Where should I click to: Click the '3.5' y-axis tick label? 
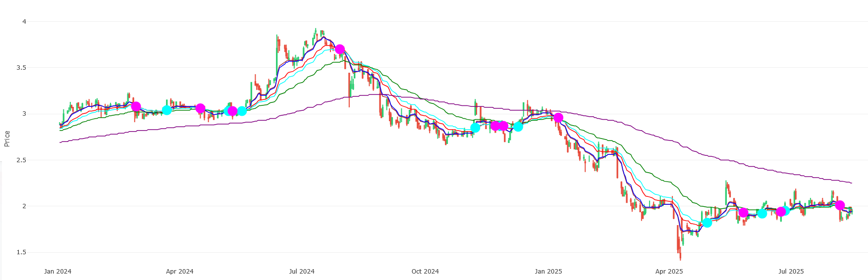click(x=21, y=68)
